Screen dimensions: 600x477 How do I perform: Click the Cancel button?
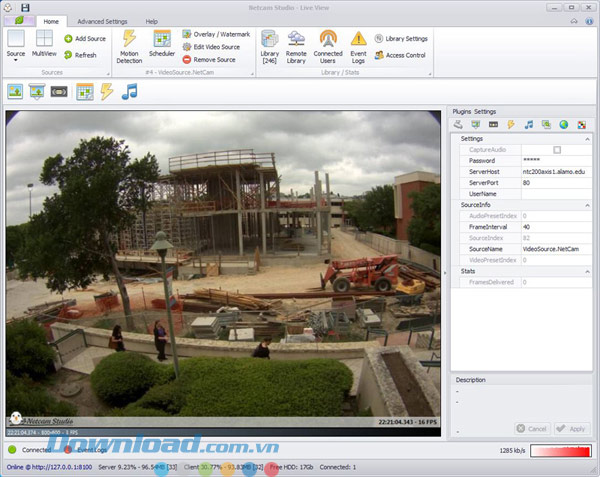(x=532, y=428)
